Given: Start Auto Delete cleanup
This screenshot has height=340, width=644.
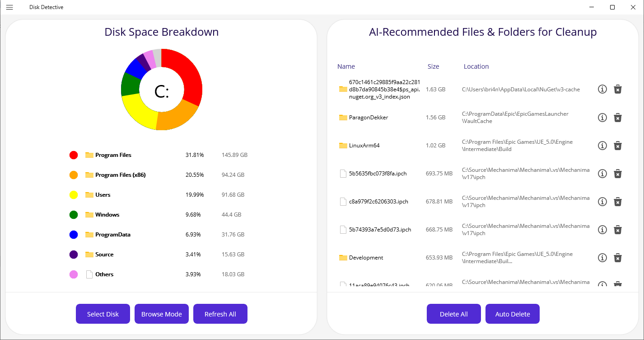Looking at the screenshot, I should [513, 314].
